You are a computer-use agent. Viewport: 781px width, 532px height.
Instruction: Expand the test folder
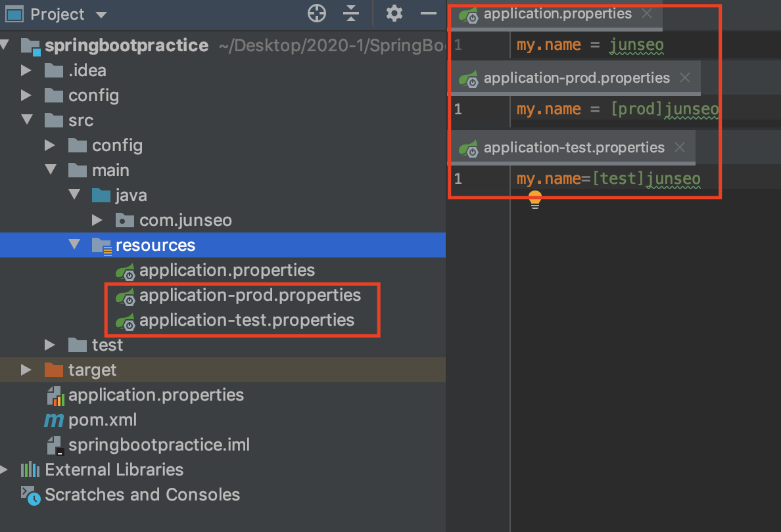(50, 344)
